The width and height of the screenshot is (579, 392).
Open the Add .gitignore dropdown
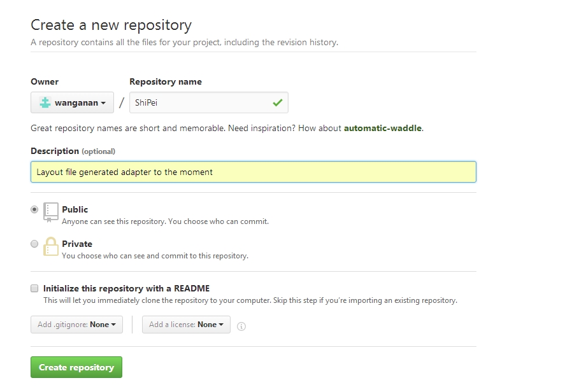pyautogui.click(x=76, y=325)
